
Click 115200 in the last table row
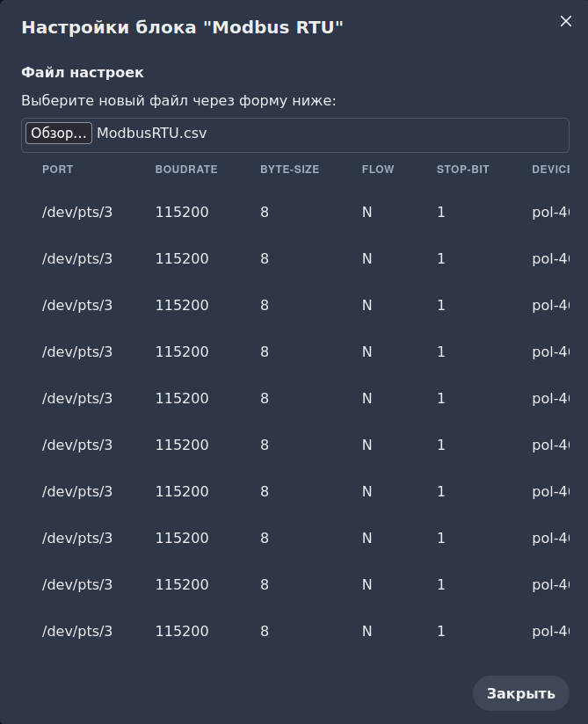click(x=182, y=632)
